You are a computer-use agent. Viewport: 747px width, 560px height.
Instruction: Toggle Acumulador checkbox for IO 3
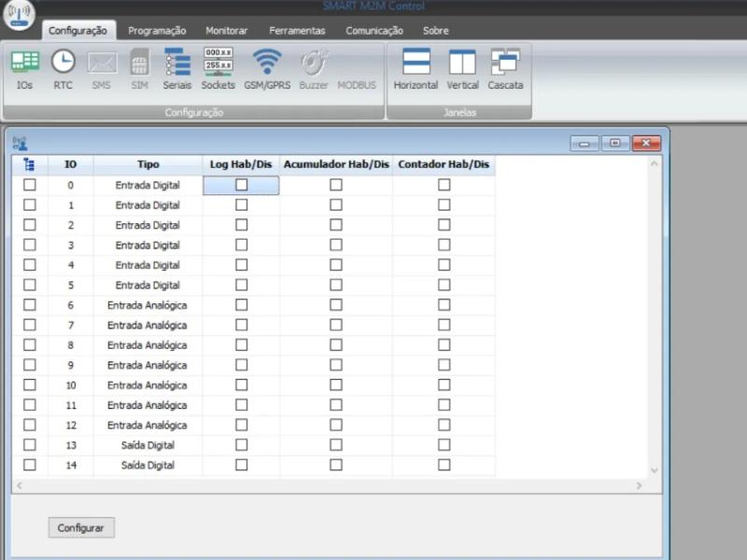point(335,245)
